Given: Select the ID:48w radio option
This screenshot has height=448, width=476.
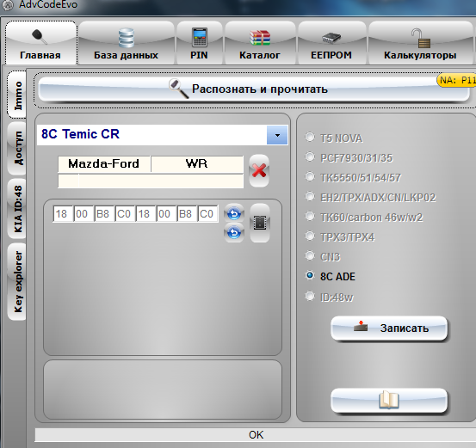Looking at the screenshot, I should pyautogui.click(x=310, y=296).
